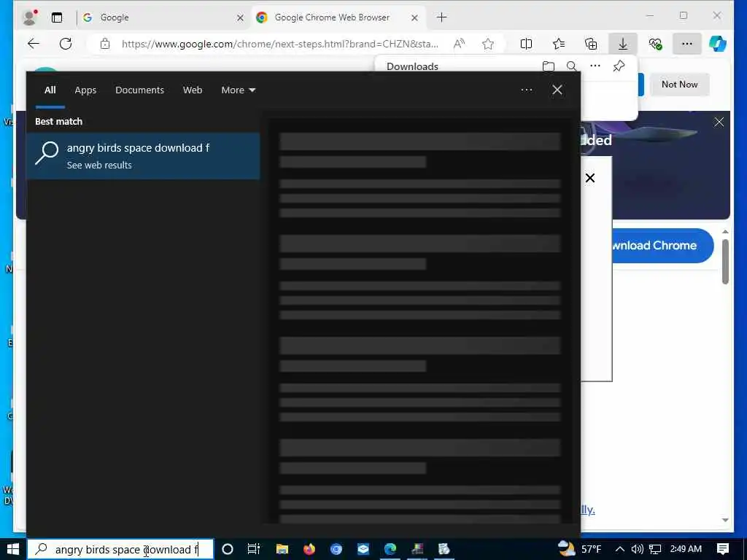Open the Windows Start menu

coord(13,549)
